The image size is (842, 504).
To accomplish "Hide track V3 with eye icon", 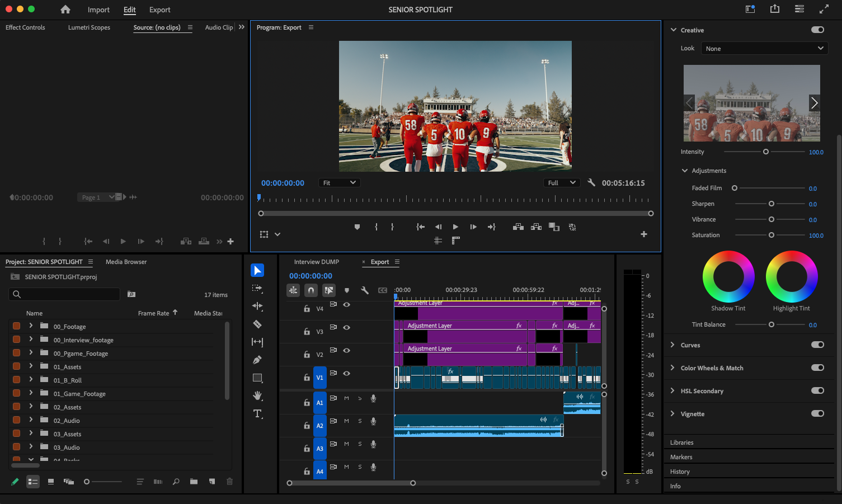I will point(347,328).
